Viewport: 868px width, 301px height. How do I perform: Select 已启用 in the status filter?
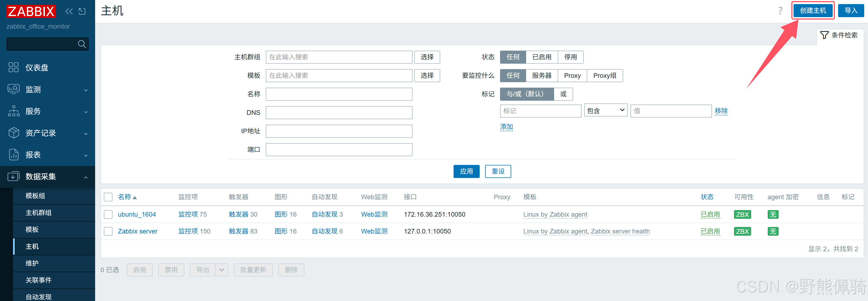pos(542,57)
